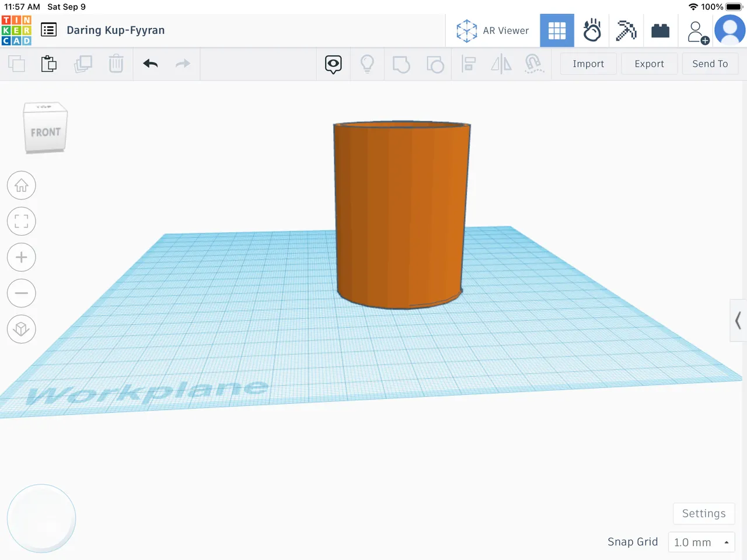Undo the last action
The height and width of the screenshot is (560, 747).
point(150,64)
